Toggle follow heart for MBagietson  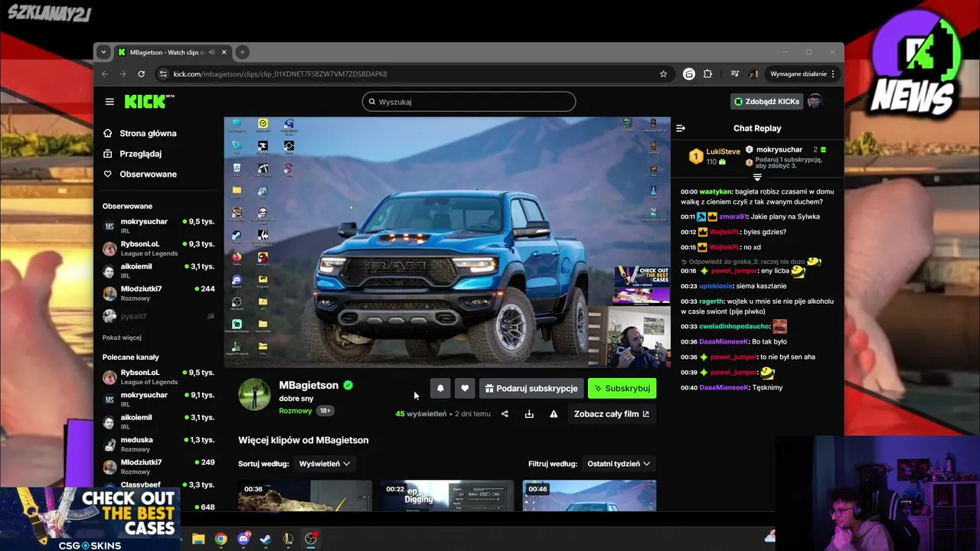[465, 389]
